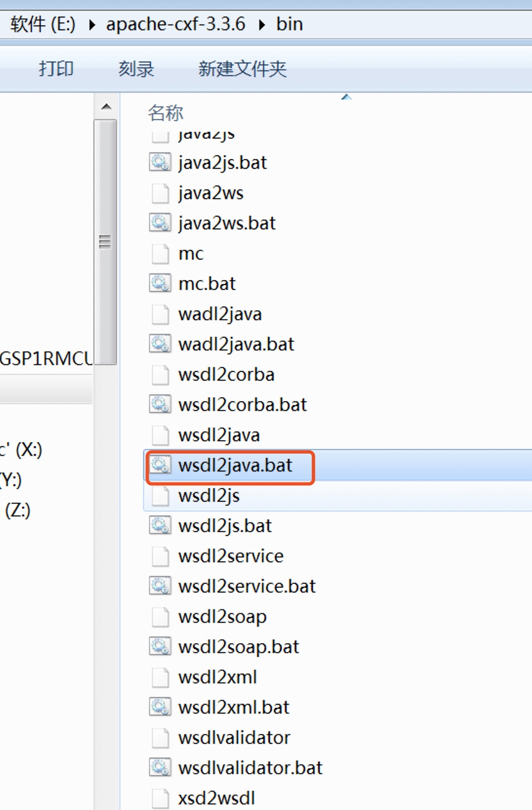
Task: Select java2js.bat file name
Action: pyautogui.click(x=223, y=162)
